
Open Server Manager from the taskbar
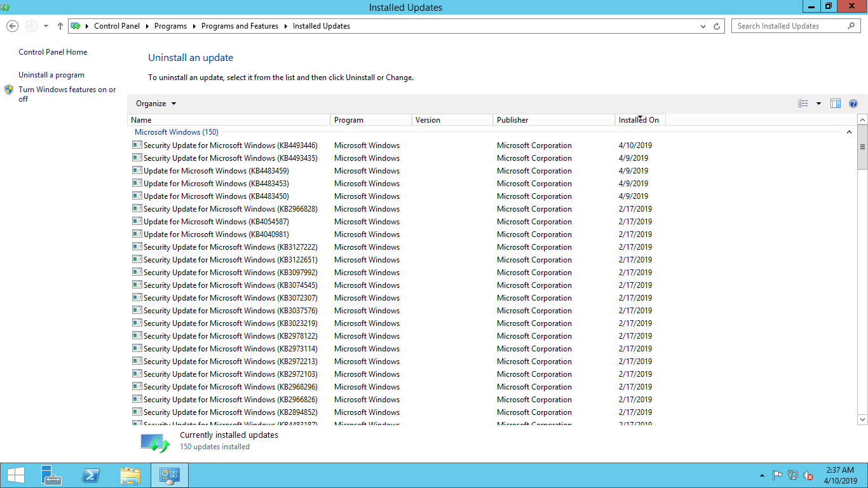coord(51,475)
